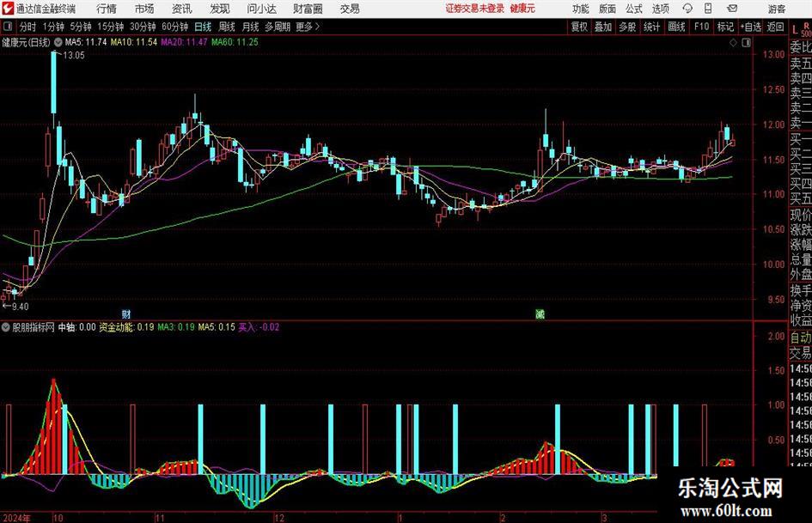Open the mobile phone icon
Screen dimensions: 812x523
pos(708,9)
